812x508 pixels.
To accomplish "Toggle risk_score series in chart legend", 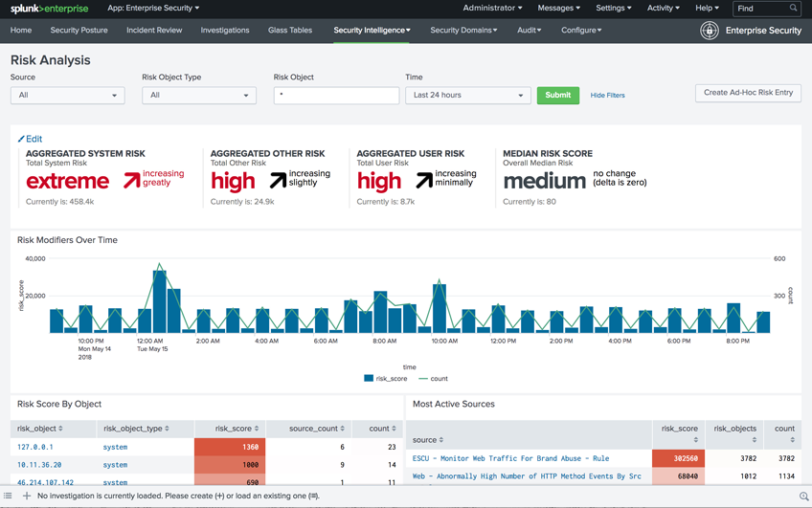I will tap(386, 379).
